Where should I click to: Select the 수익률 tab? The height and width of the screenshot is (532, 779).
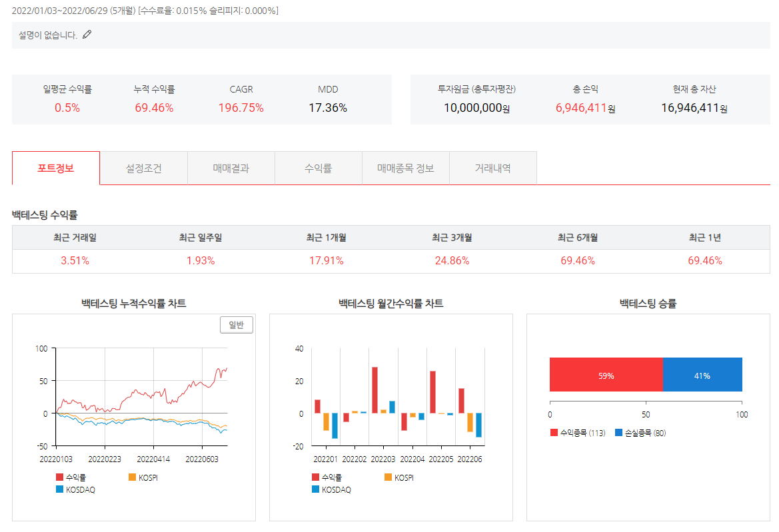(x=319, y=168)
